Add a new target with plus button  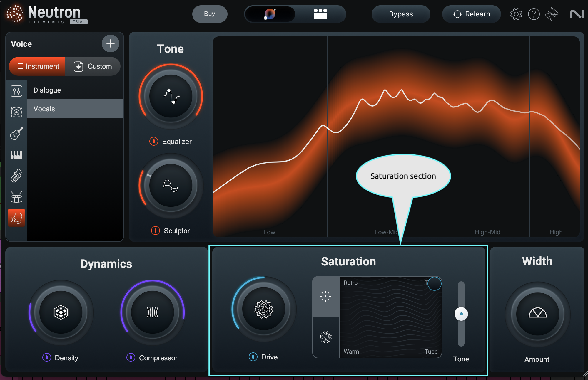click(110, 43)
